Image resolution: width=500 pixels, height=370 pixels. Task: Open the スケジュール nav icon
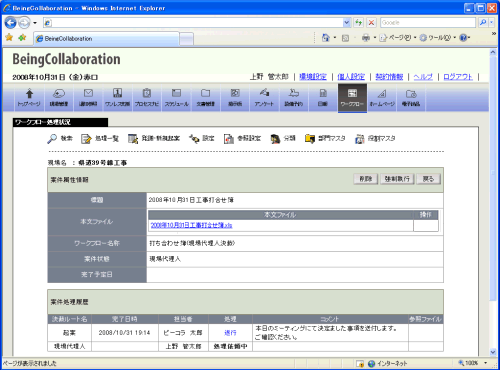pyautogui.click(x=176, y=97)
